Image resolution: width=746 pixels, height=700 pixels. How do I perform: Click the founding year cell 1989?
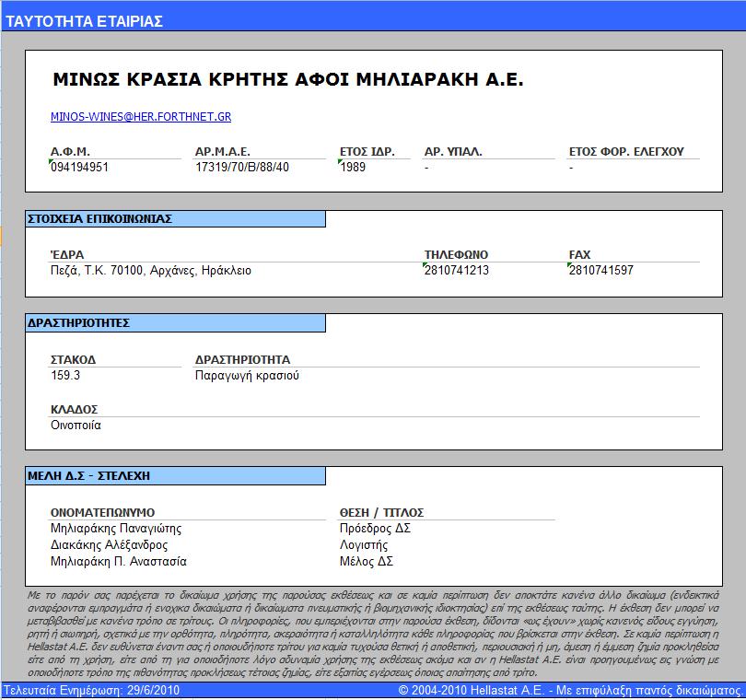(353, 167)
